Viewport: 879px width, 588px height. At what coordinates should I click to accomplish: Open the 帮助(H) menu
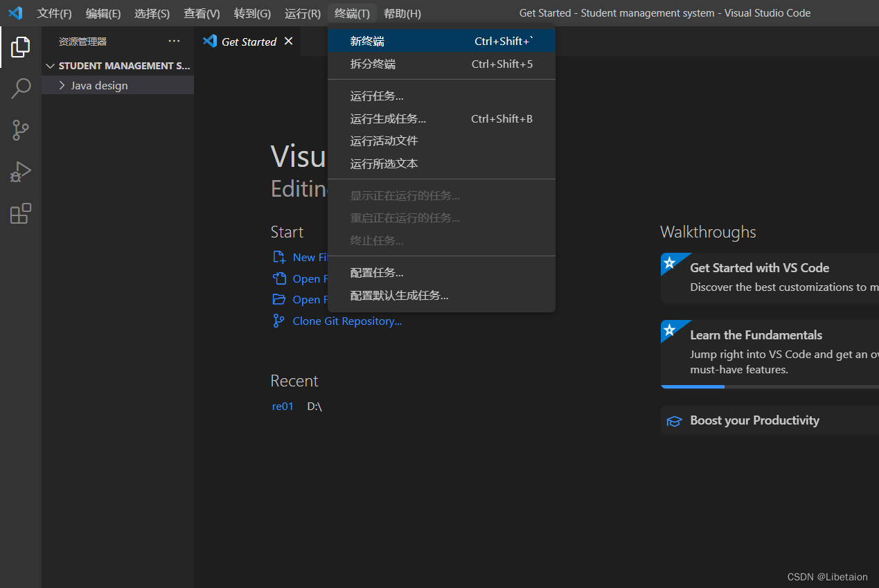(402, 13)
